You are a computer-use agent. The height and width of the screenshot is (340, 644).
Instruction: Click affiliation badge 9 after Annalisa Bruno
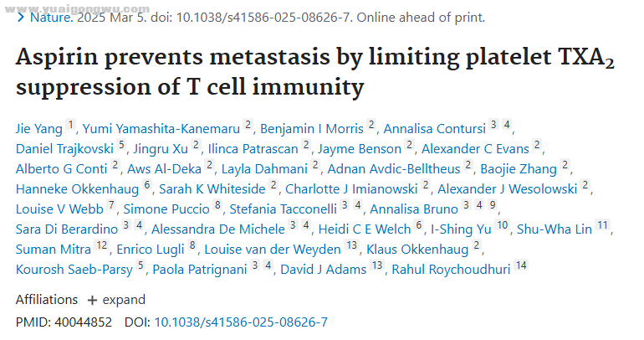click(x=493, y=205)
